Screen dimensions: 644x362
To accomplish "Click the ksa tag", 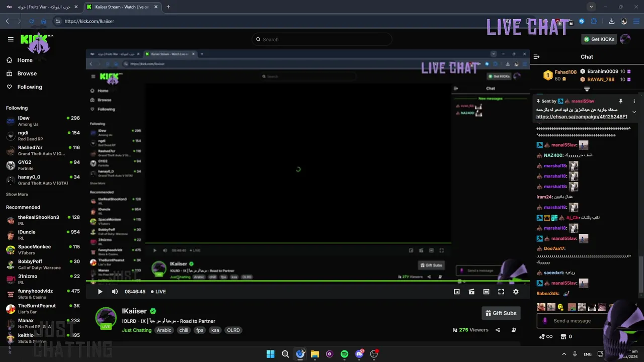I will 215,330.
